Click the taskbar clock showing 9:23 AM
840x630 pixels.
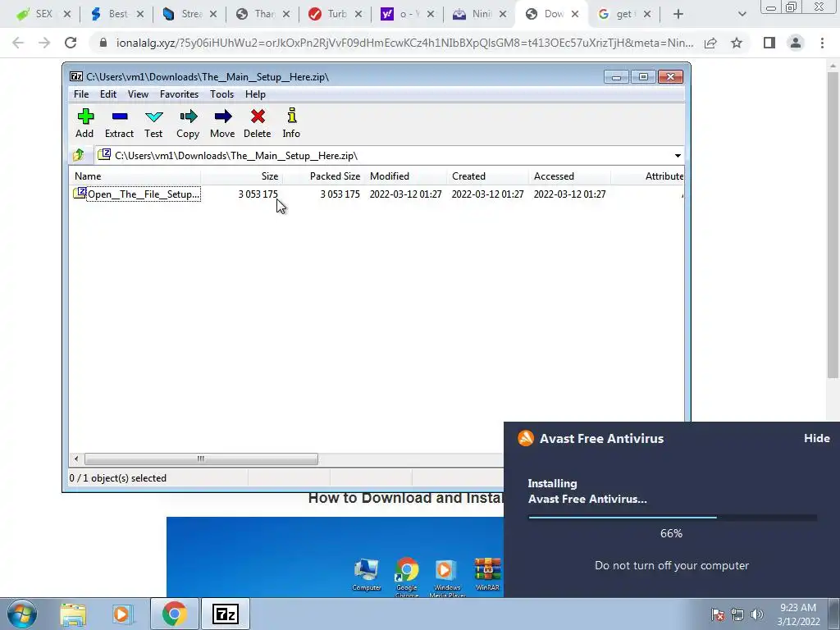(x=798, y=614)
